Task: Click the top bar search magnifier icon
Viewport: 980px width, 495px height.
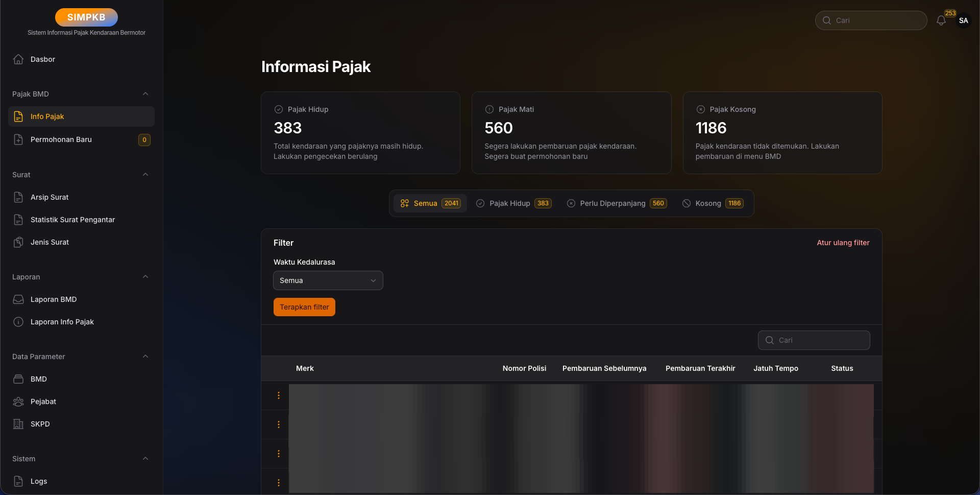Action: click(827, 20)
